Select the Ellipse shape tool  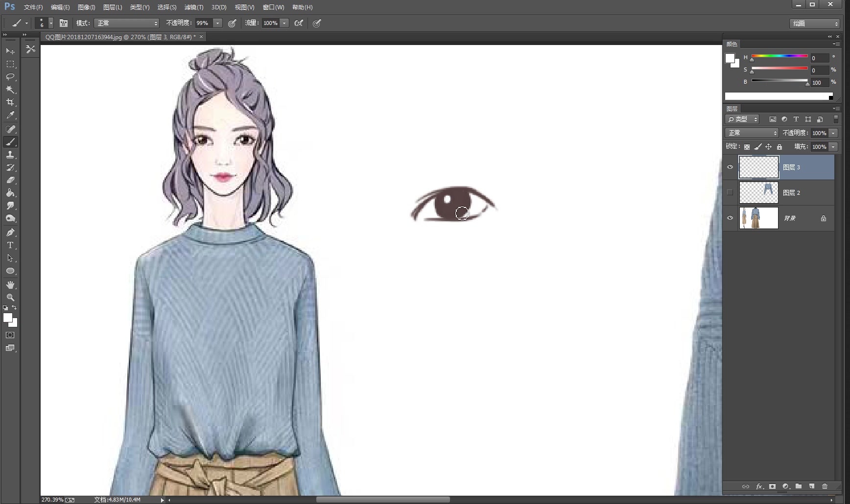pyautogui.click(x=10, y=271)
